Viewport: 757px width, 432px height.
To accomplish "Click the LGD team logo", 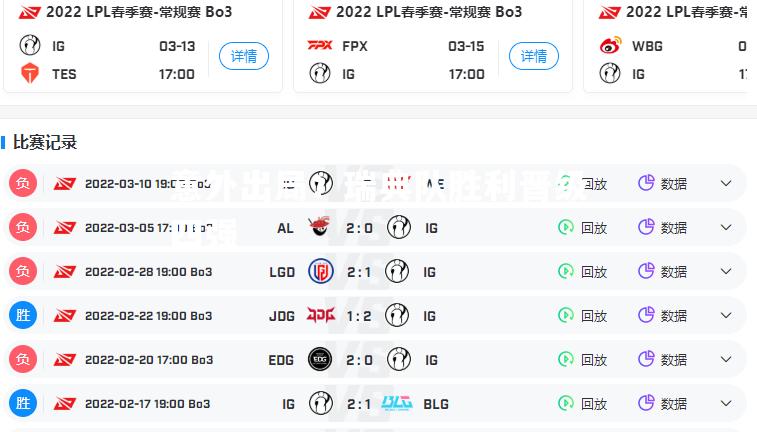I will click(x=321, y=271).
